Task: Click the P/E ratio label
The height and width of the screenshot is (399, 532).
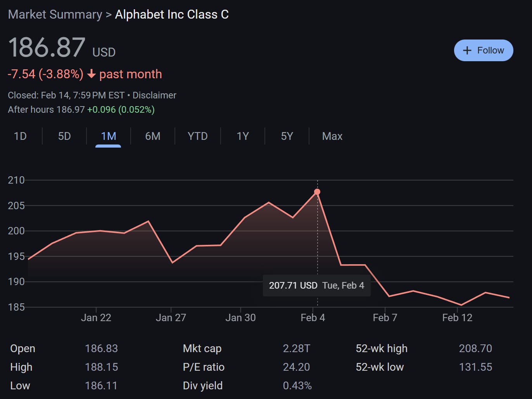Action: click(204, 367)
